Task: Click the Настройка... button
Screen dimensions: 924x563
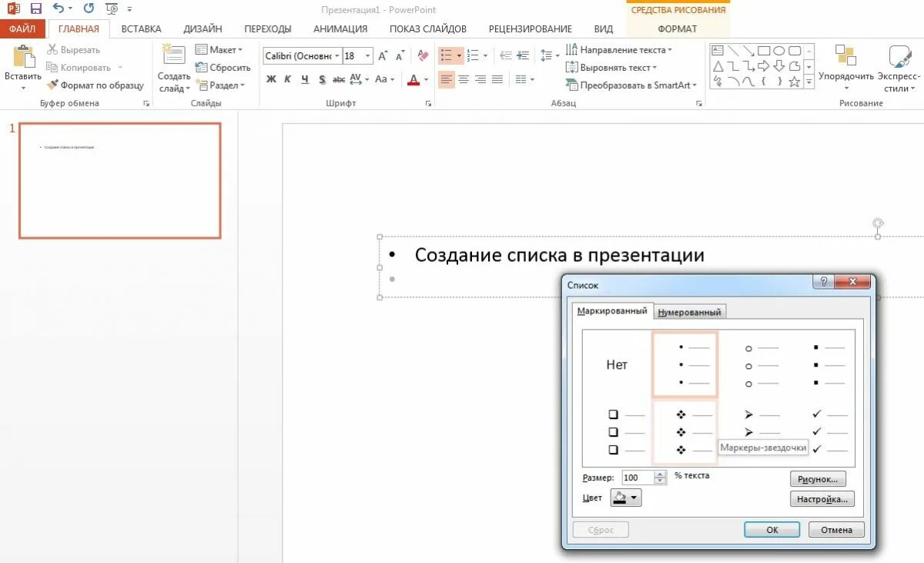Action: [822, 499]
